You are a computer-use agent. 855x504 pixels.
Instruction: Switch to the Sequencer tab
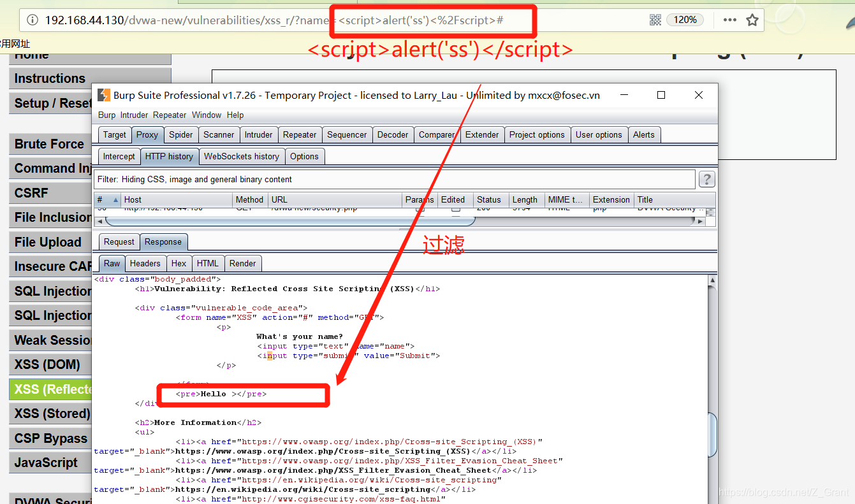pos(347,134)
